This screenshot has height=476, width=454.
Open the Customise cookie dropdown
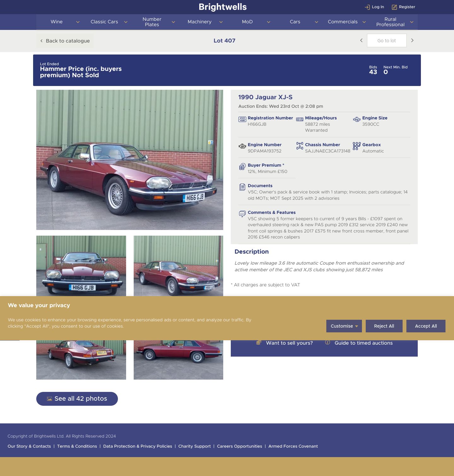pyautogui.click(x=344, y=326)
